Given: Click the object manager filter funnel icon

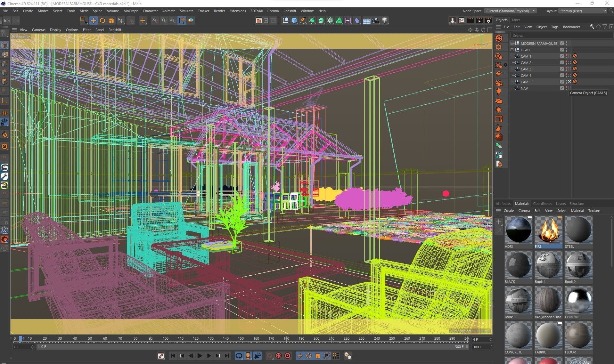Looking at the screenshot, I should [x=604, y=27].
